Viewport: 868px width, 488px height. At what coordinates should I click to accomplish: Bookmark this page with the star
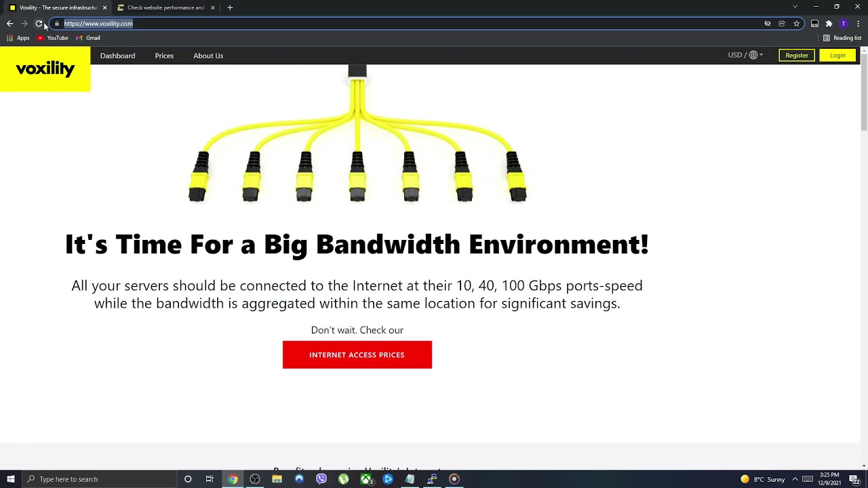tap(797, 24)
